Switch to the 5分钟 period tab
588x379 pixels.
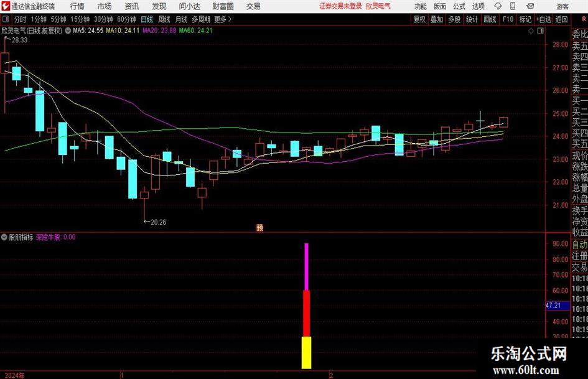(x=58, y=19)
